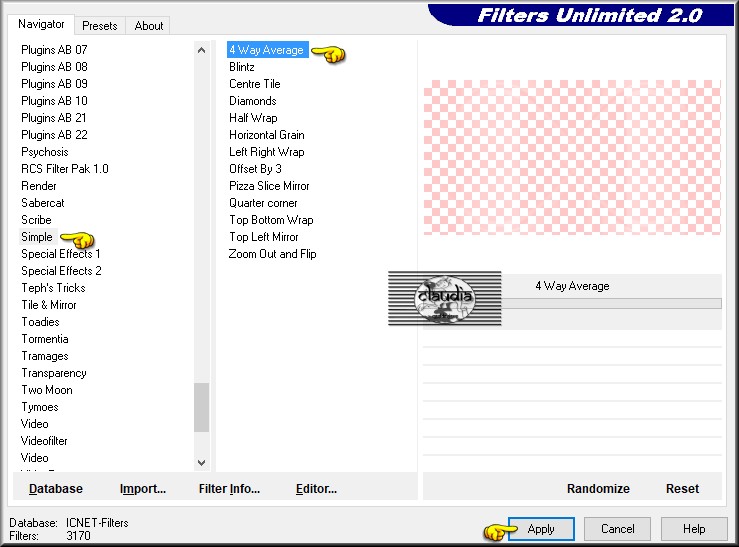Select Scribe filter category
The width and height of the screenshot is (739, 547).
coord(36,220)
